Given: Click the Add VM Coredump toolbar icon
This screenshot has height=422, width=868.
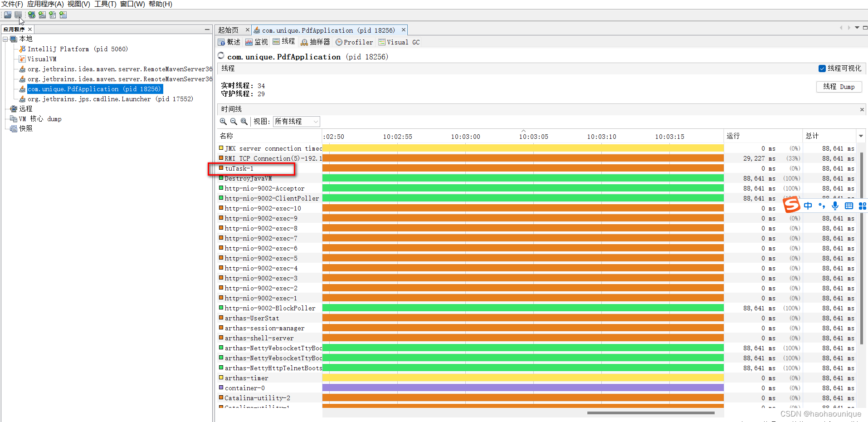Looking at the screenshot, I should point(53,15).
